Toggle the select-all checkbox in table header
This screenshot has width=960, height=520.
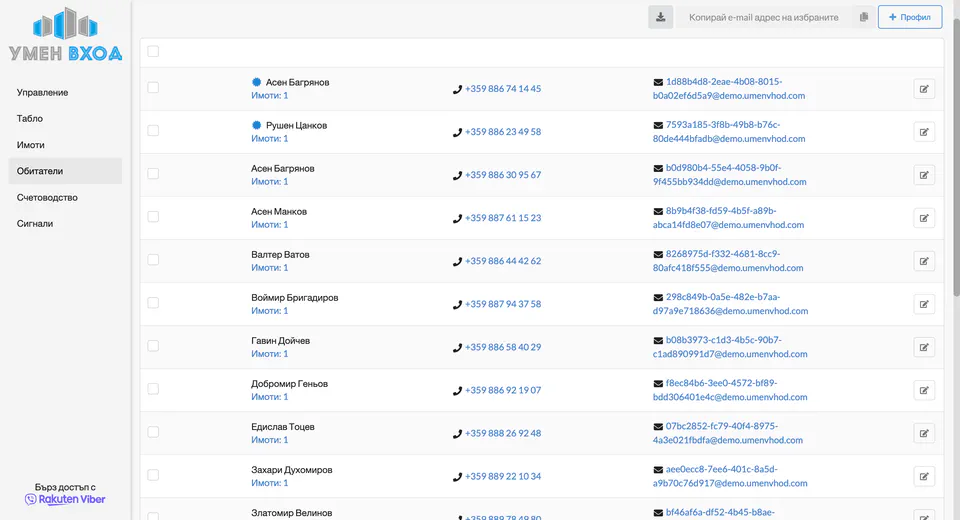coord(153,52)
